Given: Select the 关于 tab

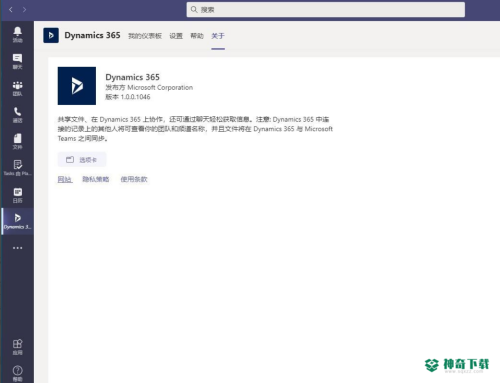Looking at the screenshot, I should 218,36.
